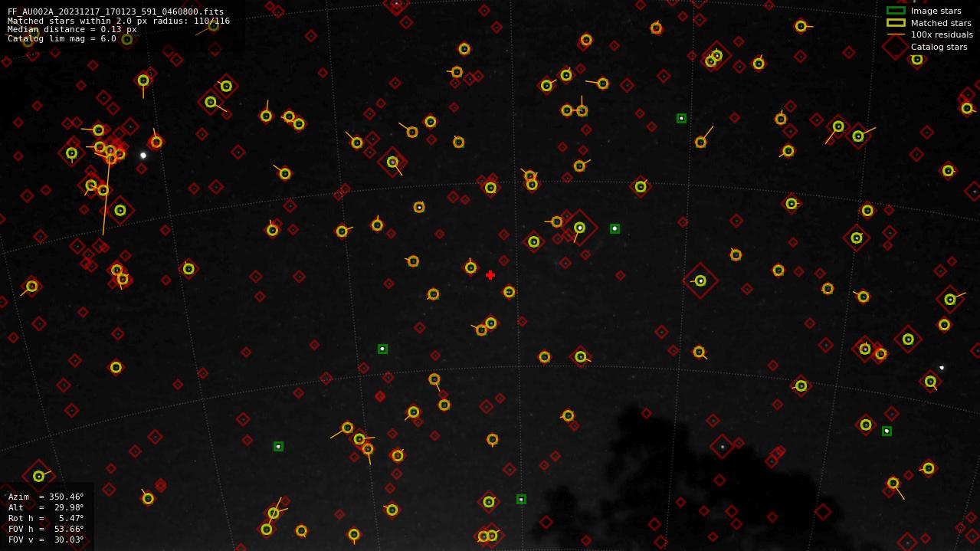The width and height of the screenshot is (980, 551).
Task: Click the green Image stars legend swatch
Action: coord(896,11)
